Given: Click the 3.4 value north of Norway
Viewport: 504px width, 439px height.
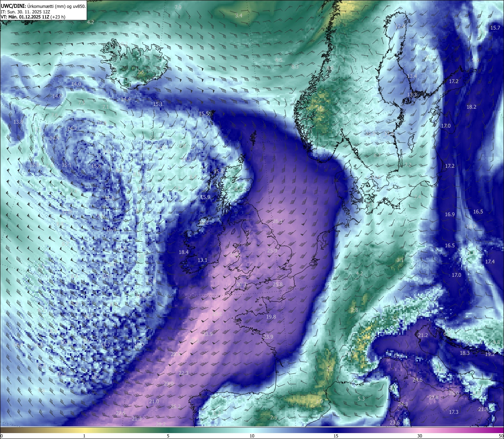Looking at the screenshot, I should point(239,15).
